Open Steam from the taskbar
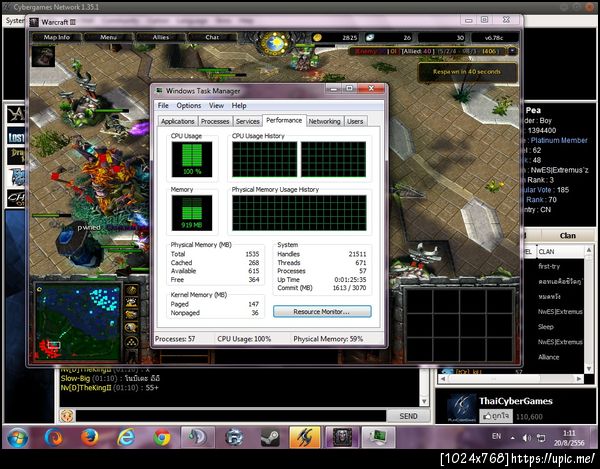 tap(270, 438)
